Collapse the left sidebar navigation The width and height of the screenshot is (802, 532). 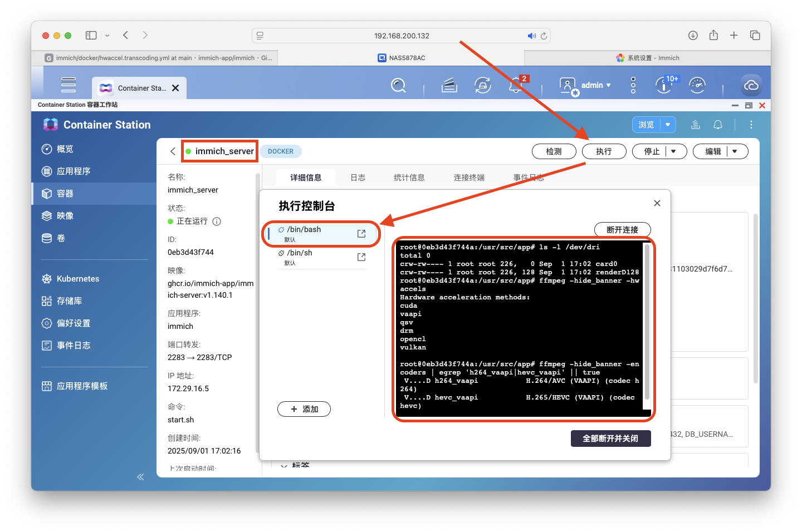[x=140, y=477]
